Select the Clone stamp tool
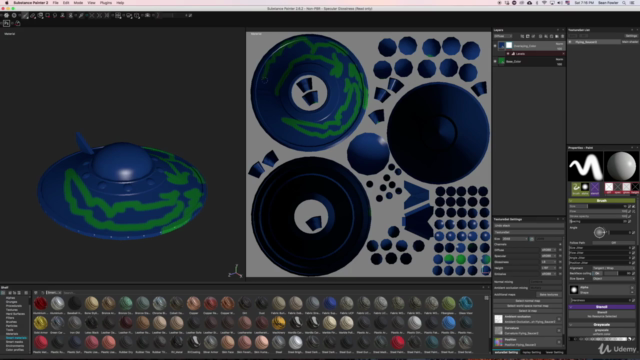 click(x=62, y=16)
